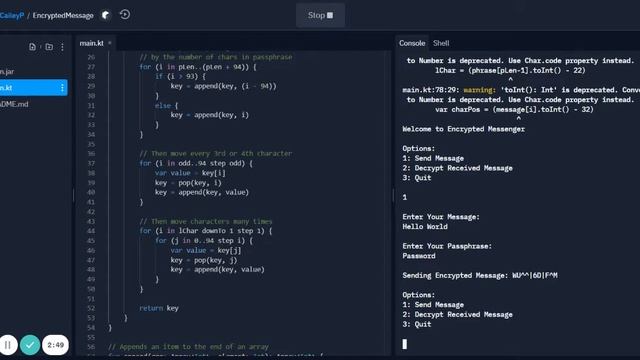640x360 pixels.
Task: Click 'for (i in lChar downTo 1 step 1)' line
Action: [205, 231]
